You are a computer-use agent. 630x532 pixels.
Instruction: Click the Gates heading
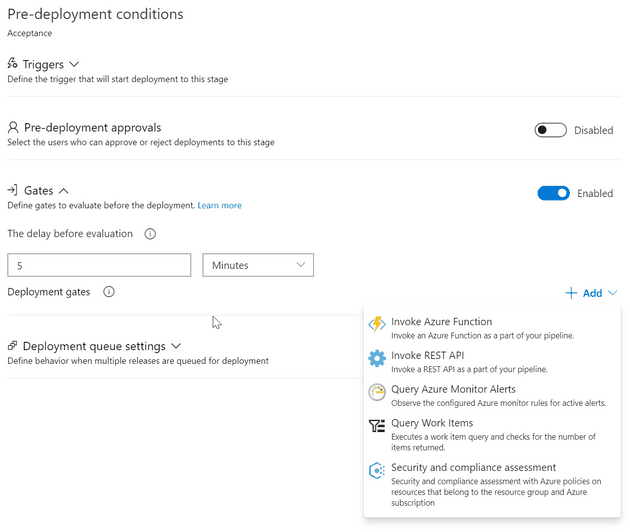tap(39, 190)
